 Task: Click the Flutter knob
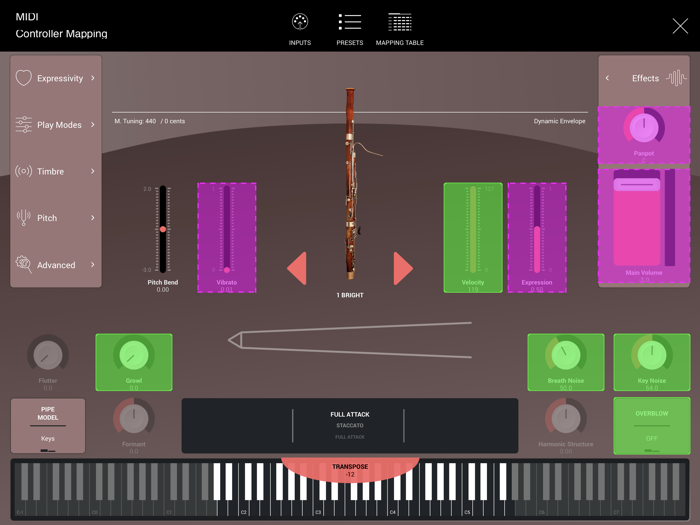pos(48,355)
